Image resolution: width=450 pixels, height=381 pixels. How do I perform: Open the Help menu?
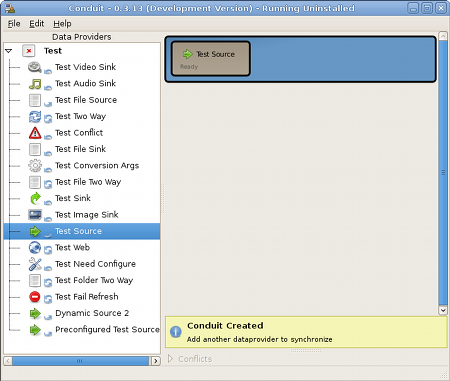(x=62, y=24)
